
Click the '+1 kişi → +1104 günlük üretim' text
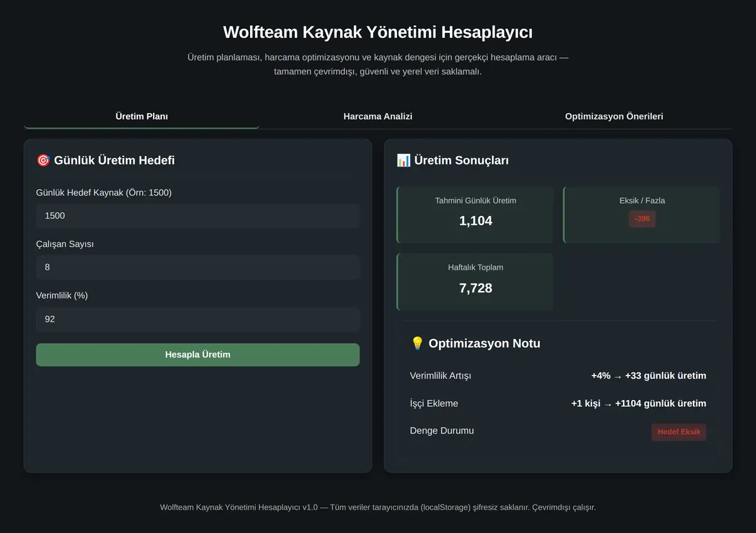click(x=638, y=404)
